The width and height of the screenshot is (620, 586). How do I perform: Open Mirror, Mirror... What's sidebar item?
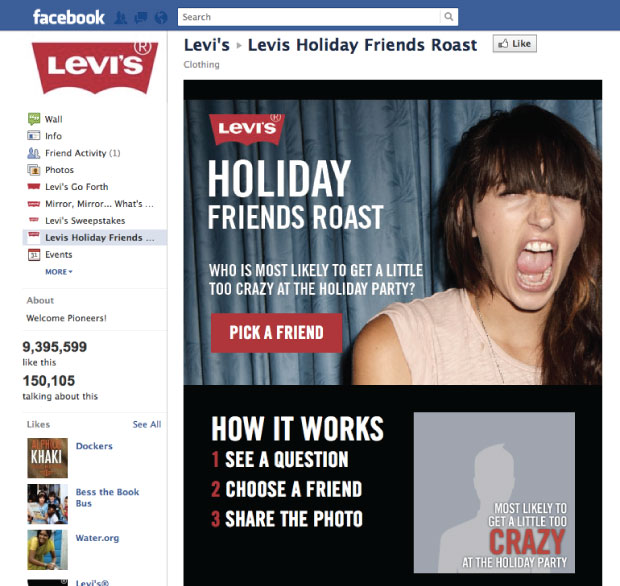click(x=99, y=204)
